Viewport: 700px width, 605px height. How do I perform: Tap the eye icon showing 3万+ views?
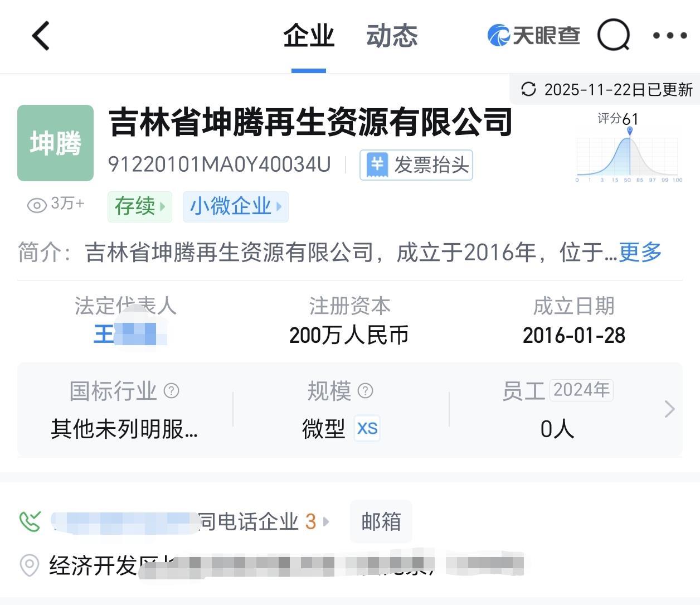[37, 205]
